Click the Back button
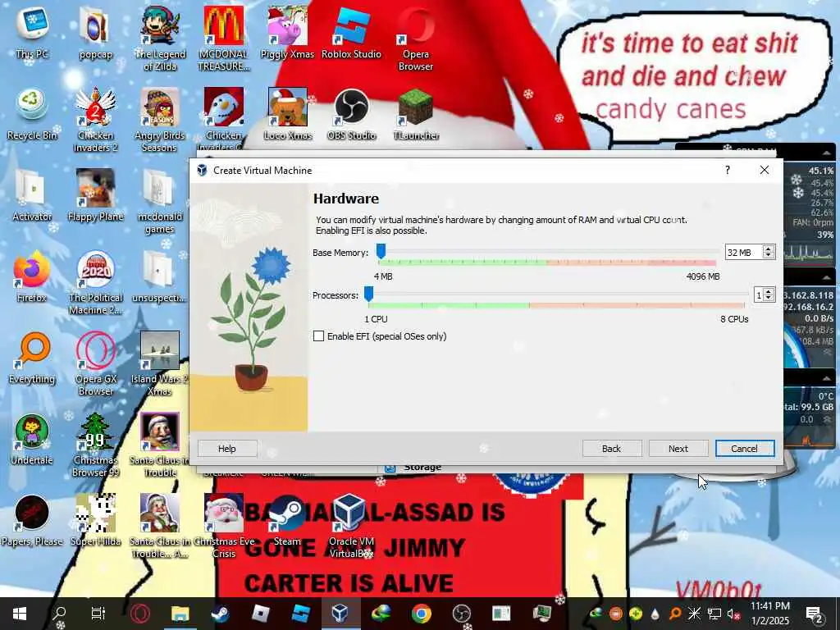840x630 pixels. [x=611, y=449]
